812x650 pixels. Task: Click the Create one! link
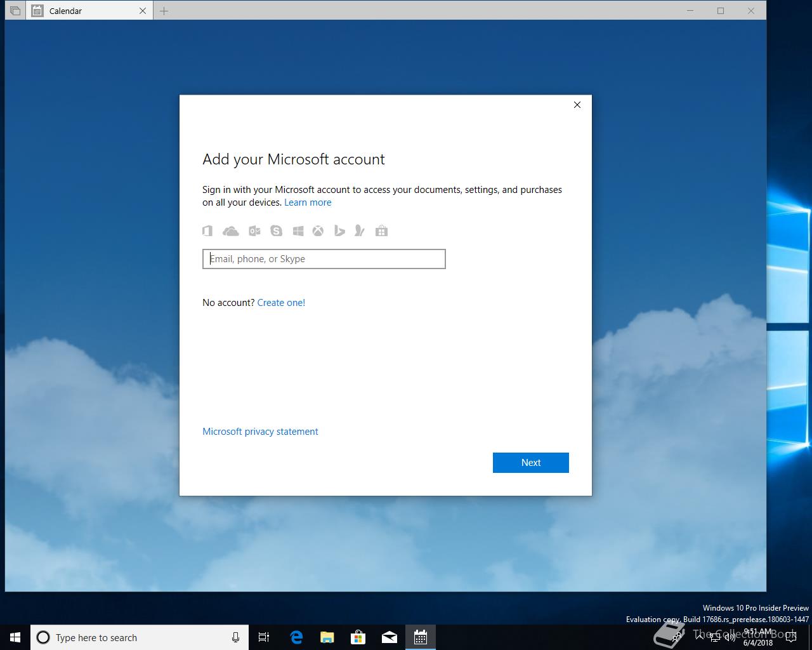[281, 303]
